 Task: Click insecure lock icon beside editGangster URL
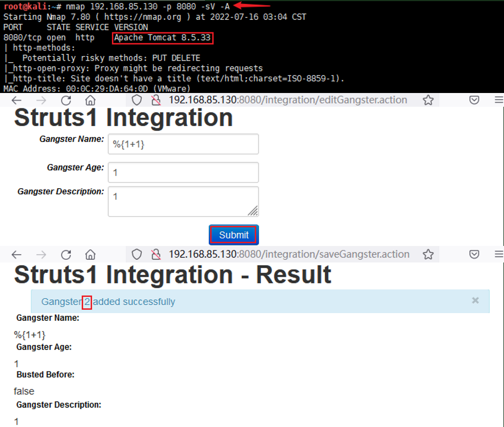(156, 100)
